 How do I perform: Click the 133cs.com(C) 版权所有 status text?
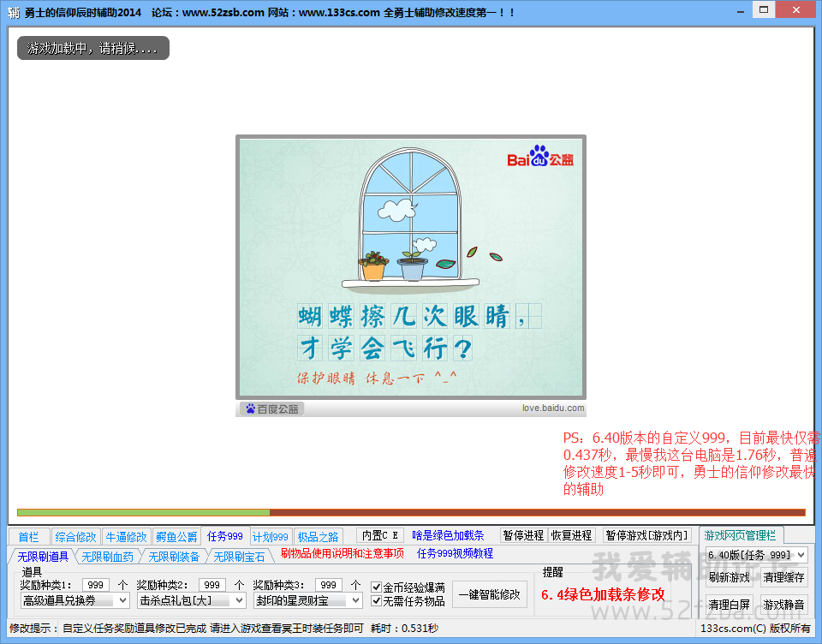pos(755,628)
